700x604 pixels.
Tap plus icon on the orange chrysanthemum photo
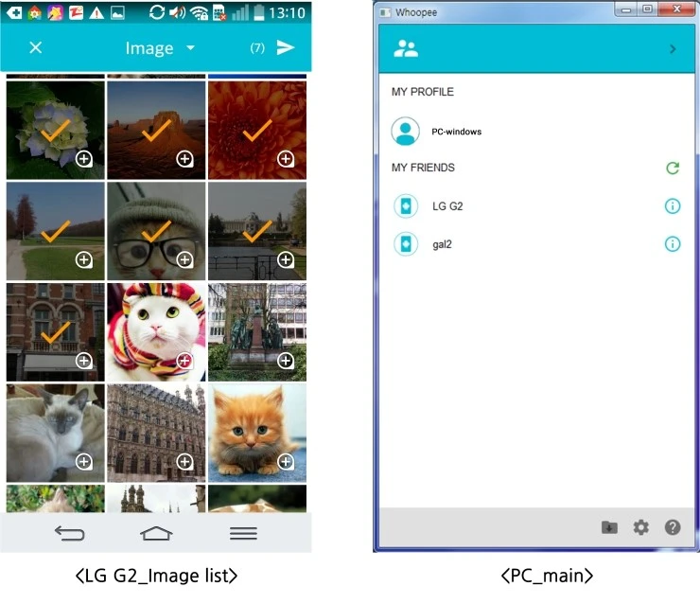pos(286,159)
